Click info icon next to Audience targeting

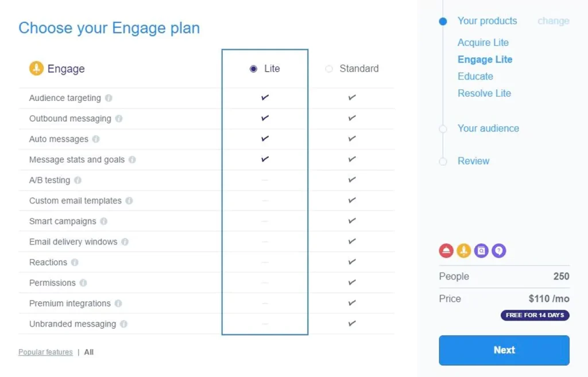click(x=109, y=98)
